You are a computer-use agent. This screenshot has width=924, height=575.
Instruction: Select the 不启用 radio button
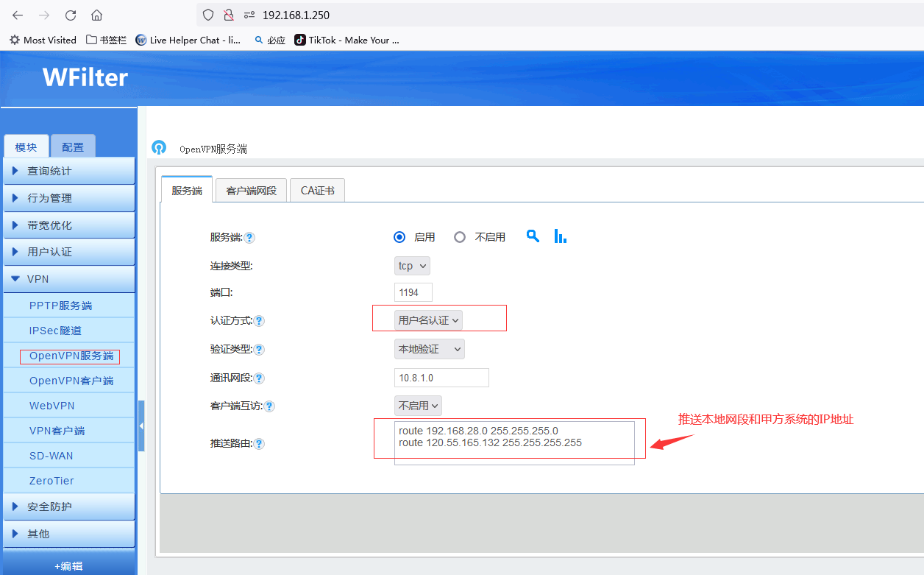pos(460,237)
